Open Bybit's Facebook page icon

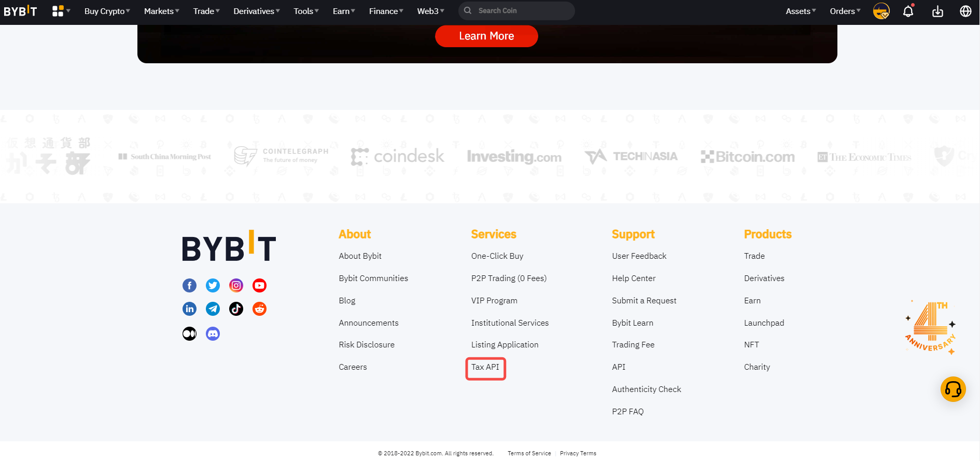[x=189, y=285]
